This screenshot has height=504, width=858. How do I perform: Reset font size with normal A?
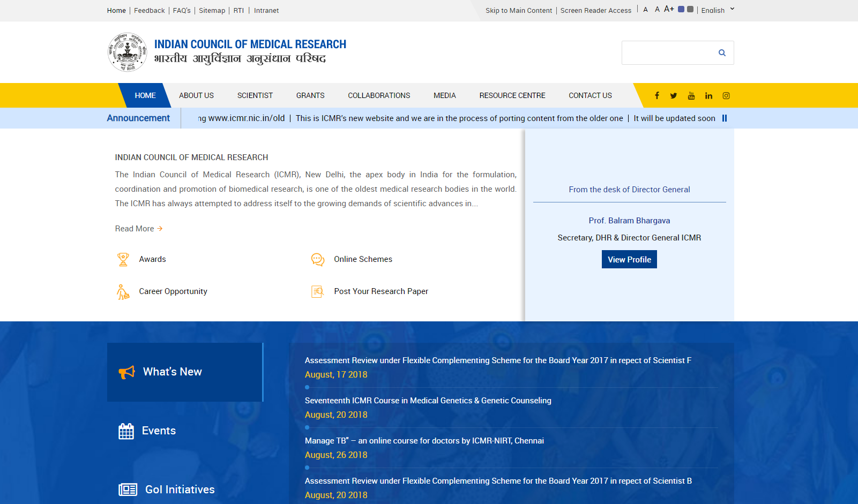(657, 10)
